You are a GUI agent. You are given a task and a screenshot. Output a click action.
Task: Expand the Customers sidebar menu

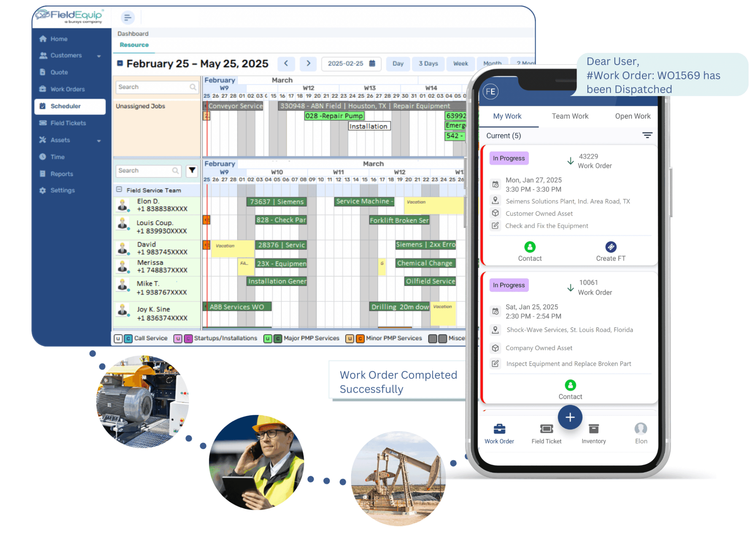click(x=66, y=55)
